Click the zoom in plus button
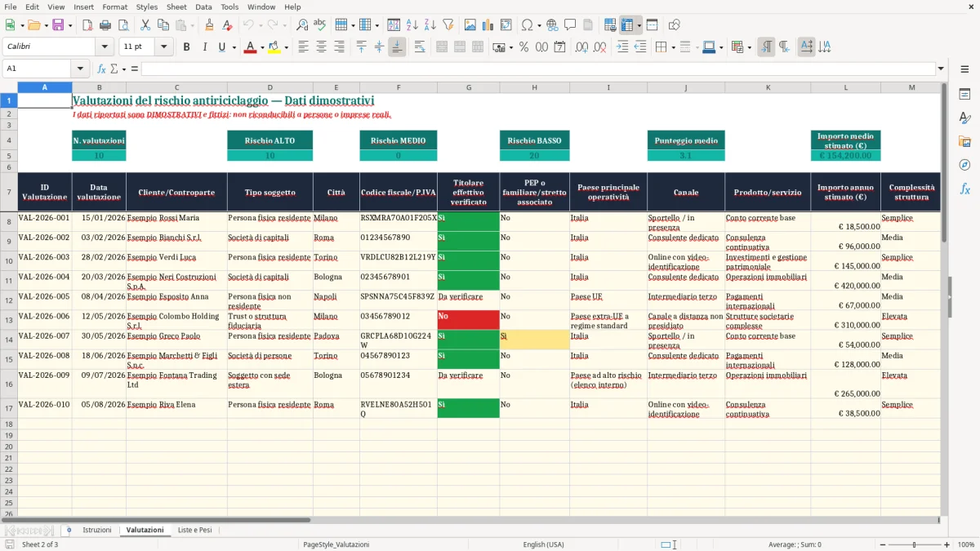 [x=947, y=544]
